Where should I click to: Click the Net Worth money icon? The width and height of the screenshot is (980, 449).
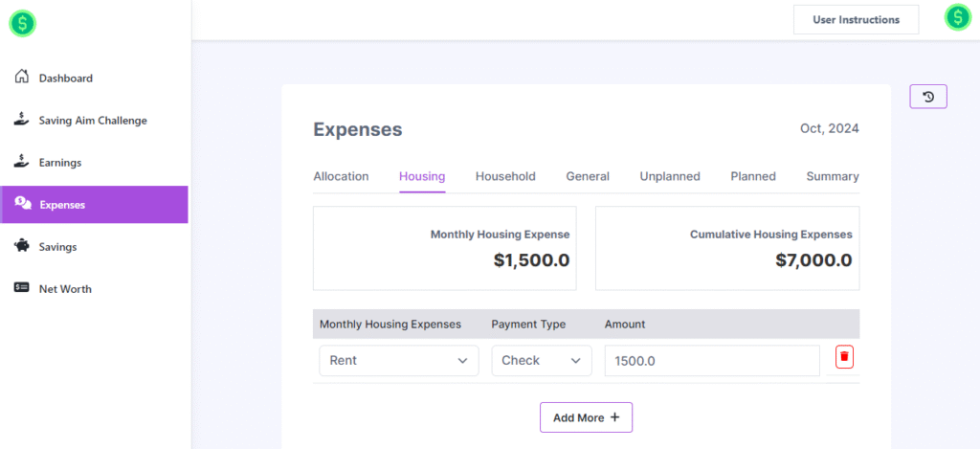tap(22, 288)
